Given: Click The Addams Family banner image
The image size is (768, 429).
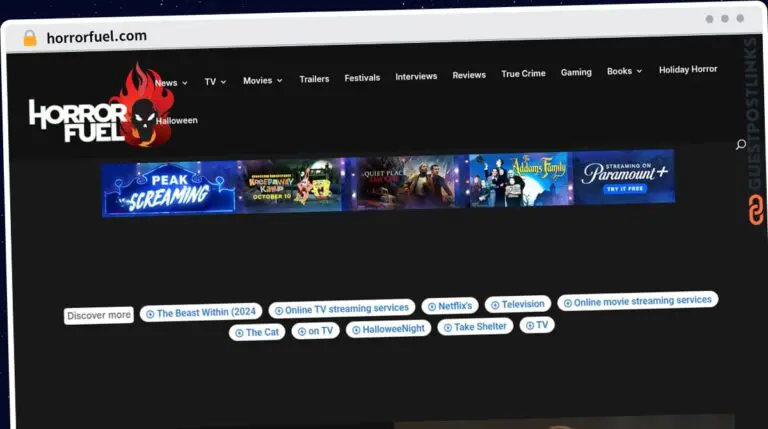Looking at the screenshot, I should pos(519,180).
